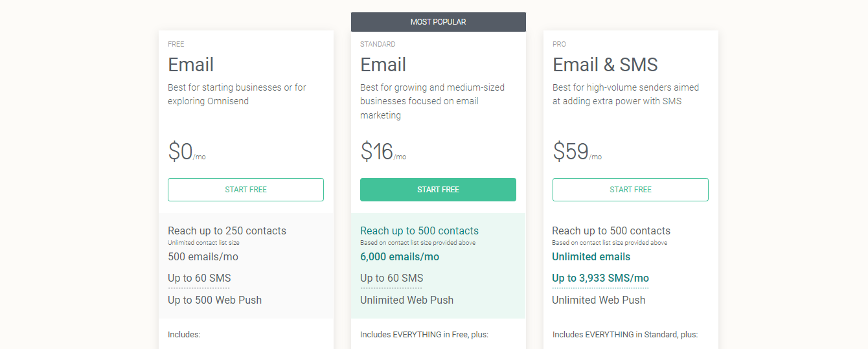Click the 'Email & SMS' plan title

click(605, 65)
